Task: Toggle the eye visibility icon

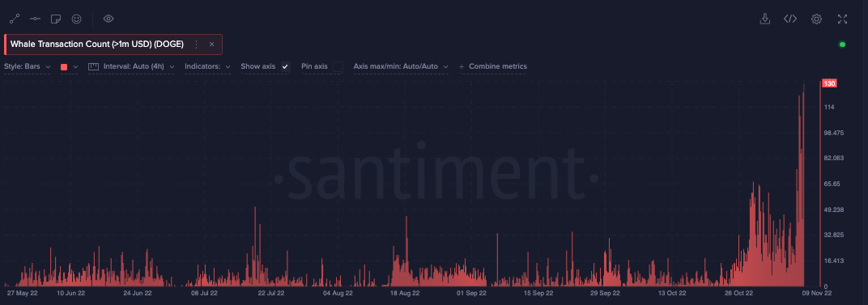Action: tap(108, 19)
